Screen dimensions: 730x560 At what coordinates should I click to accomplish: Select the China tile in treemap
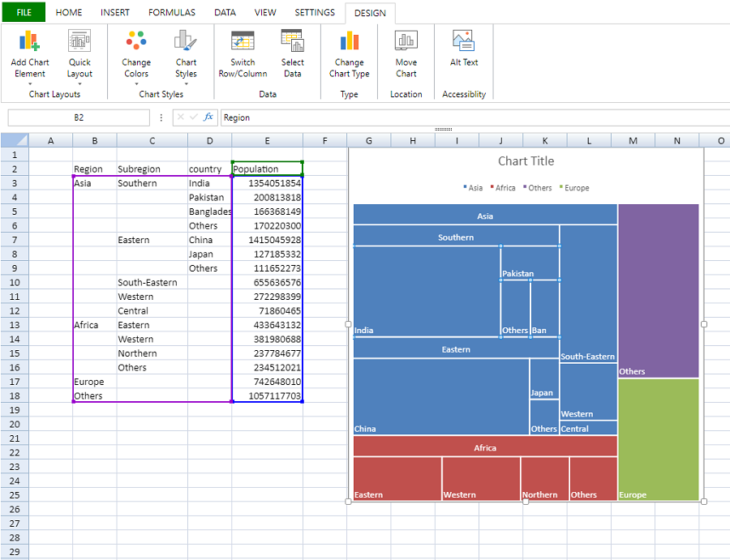pyautogui.click(x=441, y=396)
